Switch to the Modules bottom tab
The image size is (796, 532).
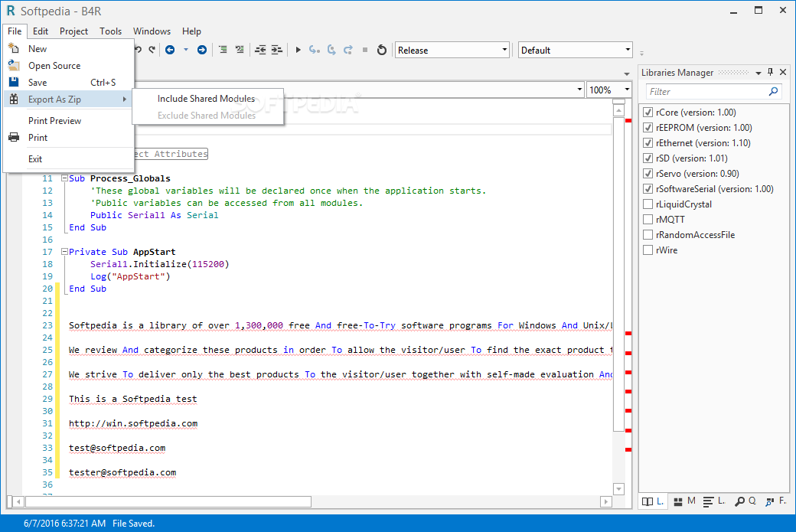[x=684, y=501]
